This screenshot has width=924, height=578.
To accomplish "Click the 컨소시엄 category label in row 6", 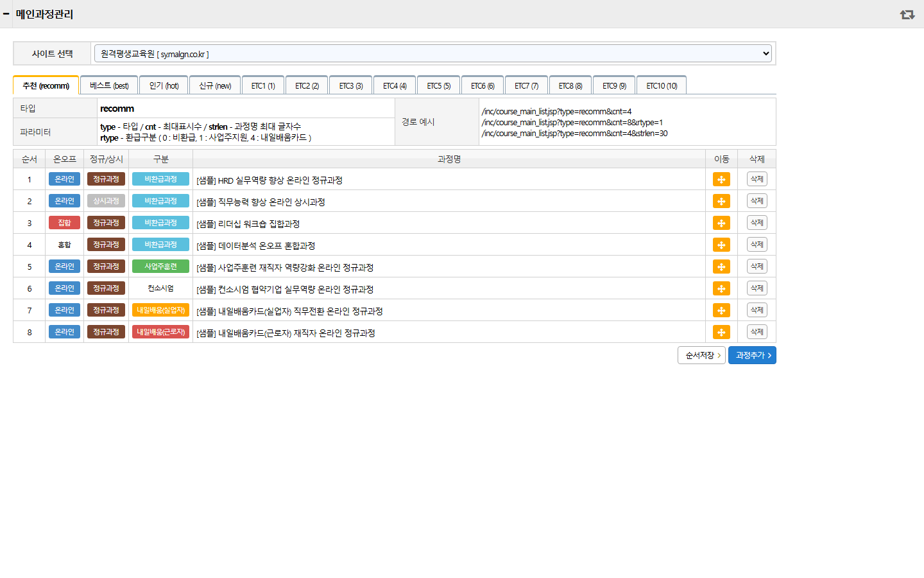I will (160, 288).
